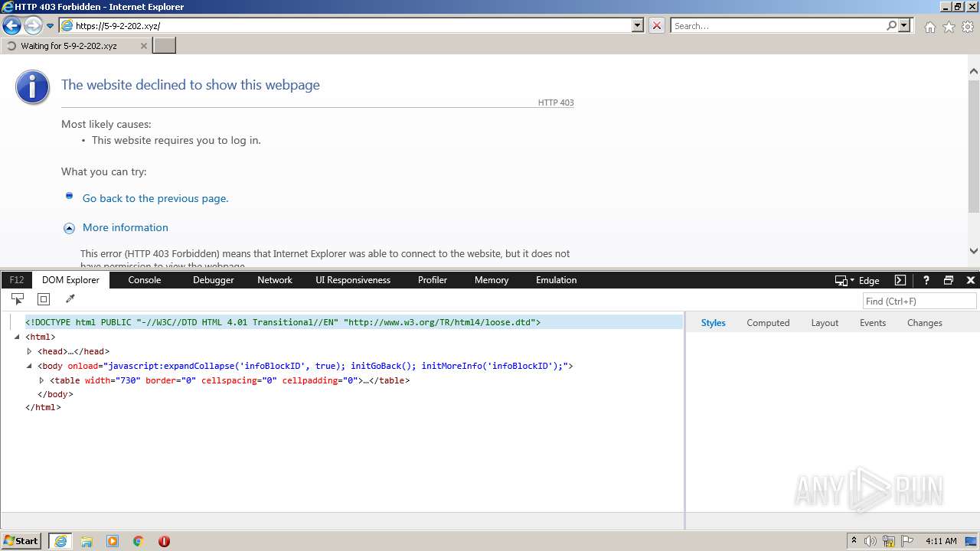Screen dimensions: 980x551
Task: Click the 4:11 AM system clock
Action: (941, 541)
